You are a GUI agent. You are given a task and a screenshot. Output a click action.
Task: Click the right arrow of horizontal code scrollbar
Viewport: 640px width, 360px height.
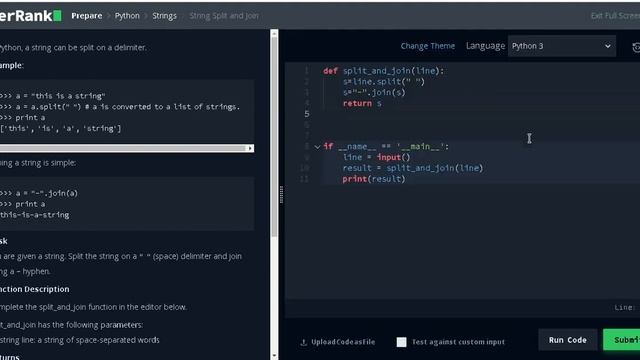[250, 148]
